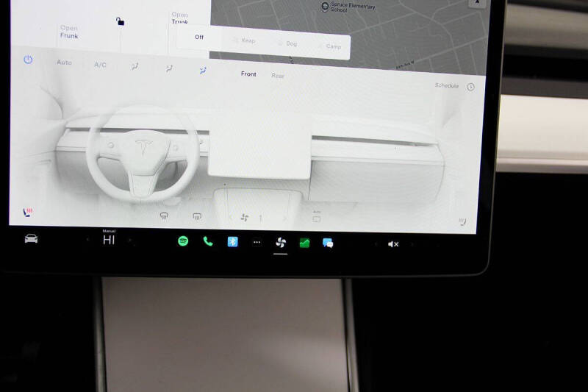Select the Off climate keep option
This screenshot has height=392, width=588.
[x=199, y=37]
